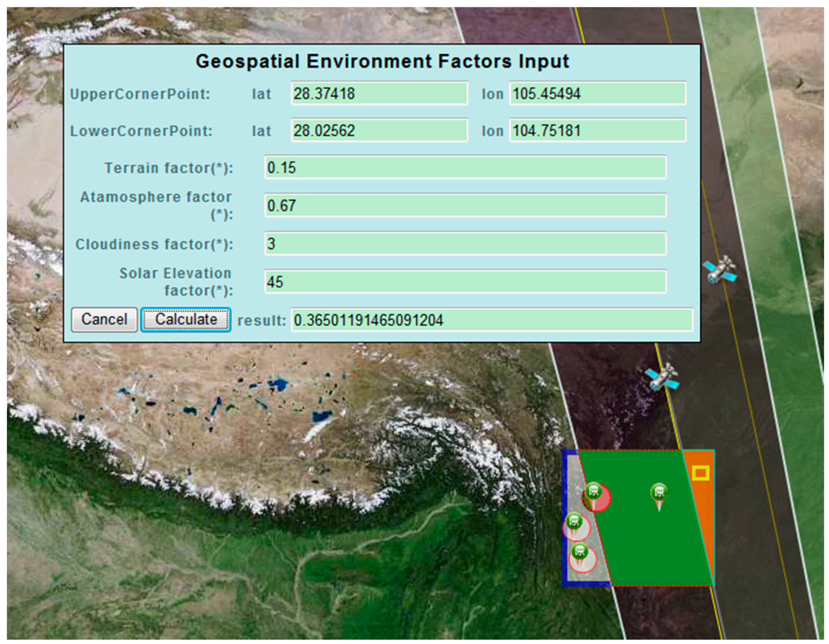Click the UpperCornerPoint lon input field
This screenshot has width=829, height=644.
pos(597,93)
